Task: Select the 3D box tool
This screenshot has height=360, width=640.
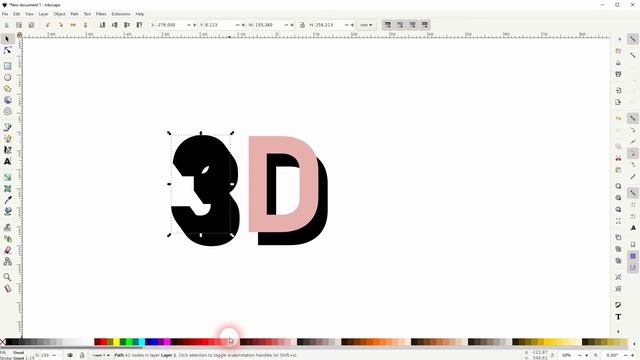Action: point(7,100)
